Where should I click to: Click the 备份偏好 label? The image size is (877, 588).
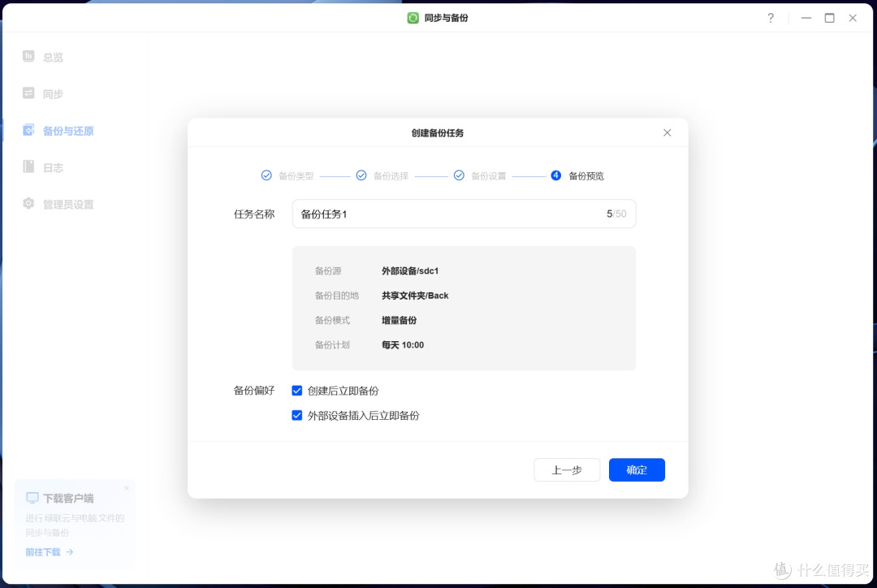254,391
